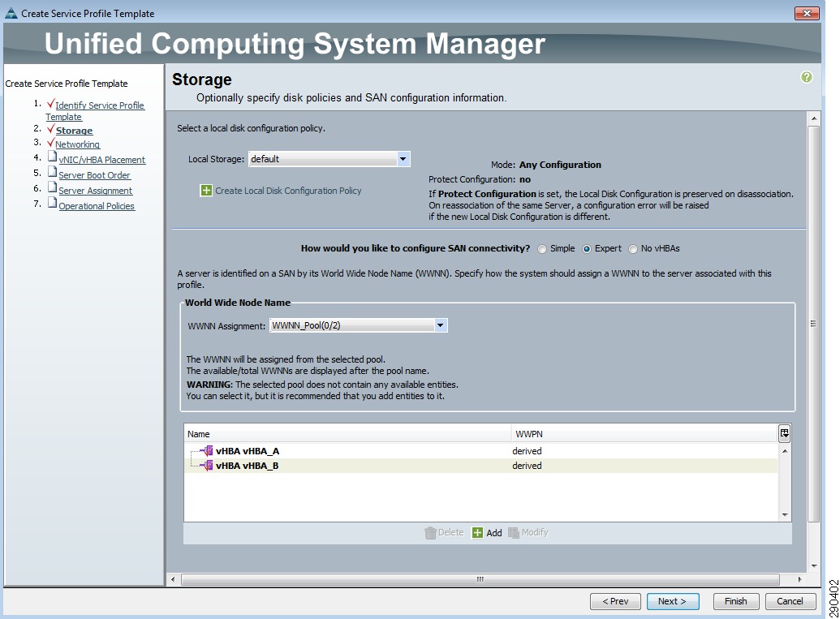Open the vNIC/vHBA Placement step
This screenshot has height=619, width=840.
point(101,160)
